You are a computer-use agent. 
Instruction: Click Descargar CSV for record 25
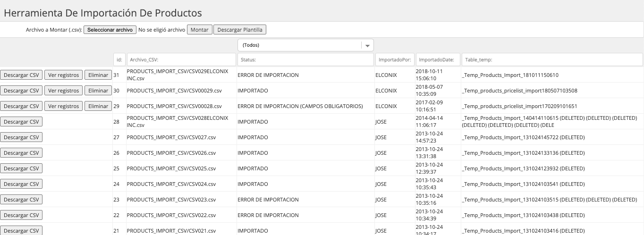[21, 168]
